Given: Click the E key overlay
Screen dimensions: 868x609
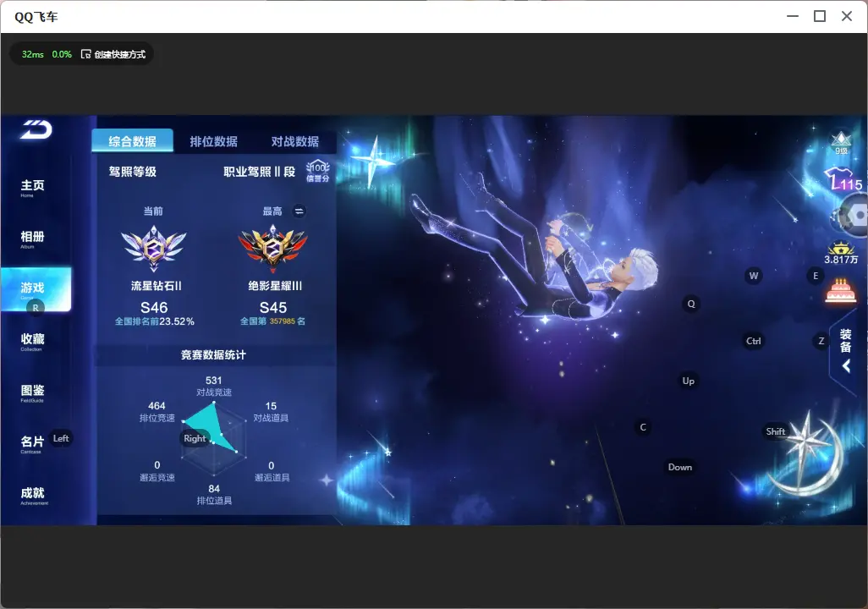Looking at the screenshot, I should (816, 276).
